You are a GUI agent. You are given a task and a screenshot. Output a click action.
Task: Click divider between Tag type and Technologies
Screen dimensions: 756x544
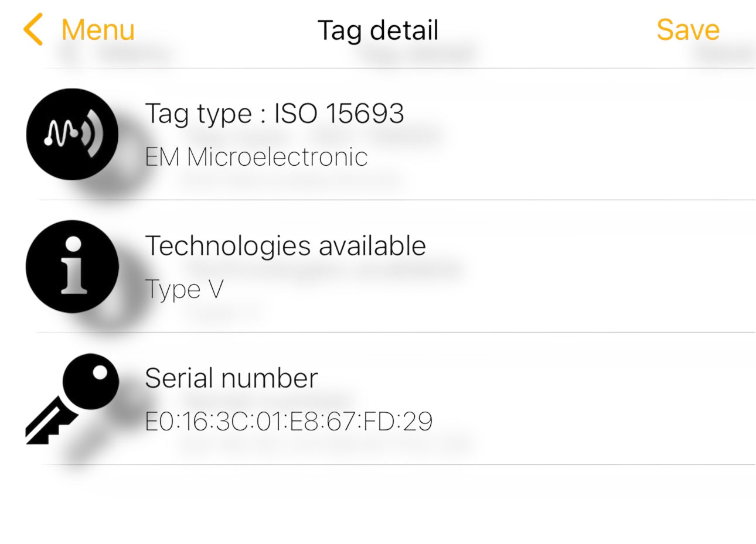[399, 200]
